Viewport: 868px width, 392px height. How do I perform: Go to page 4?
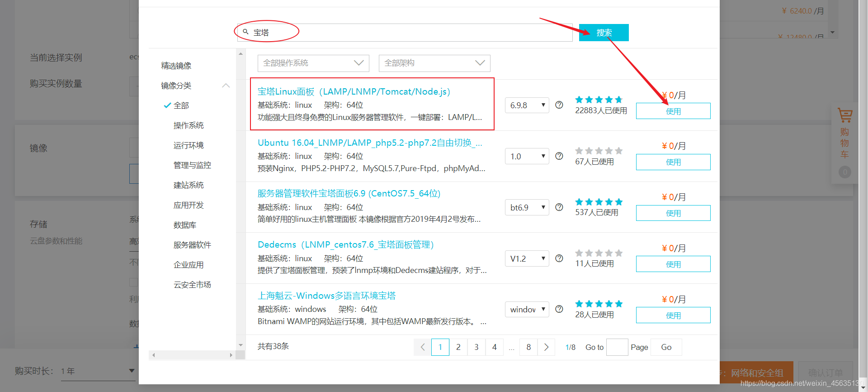[495, 347]
